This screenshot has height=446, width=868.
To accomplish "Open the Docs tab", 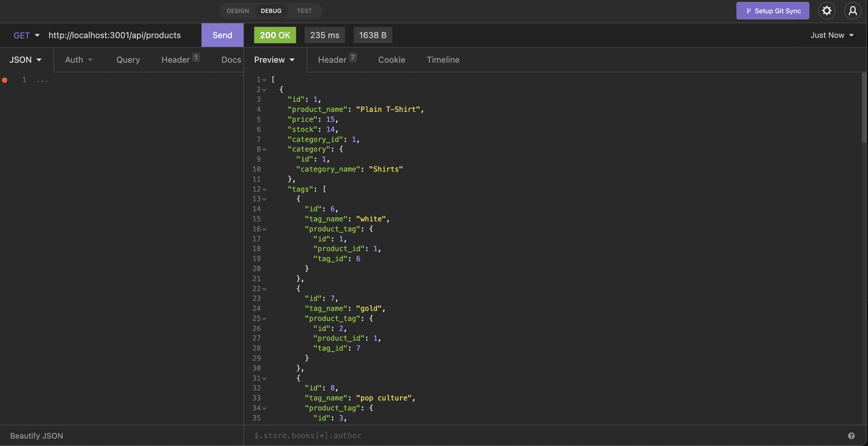I will click(231, 60).
